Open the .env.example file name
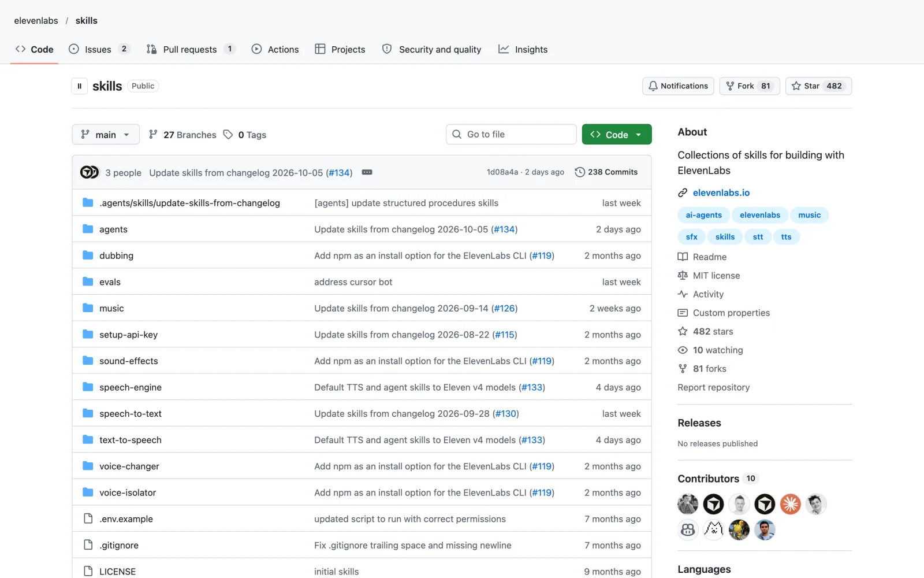Image resolution: width=924 pixels, height=578 pixels. coord(126,519)
